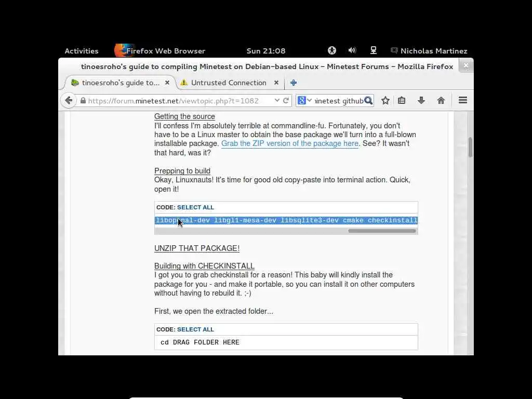
Task: Click the cd DRAG FOLDER HERE code
Action: tap(200, 342)
